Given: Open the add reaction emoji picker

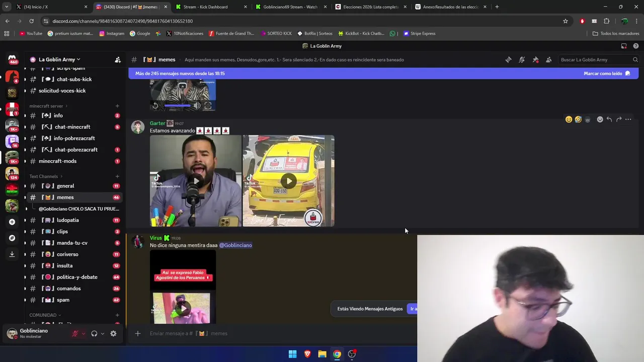Looking at the screenshot, I should point(600,119).
